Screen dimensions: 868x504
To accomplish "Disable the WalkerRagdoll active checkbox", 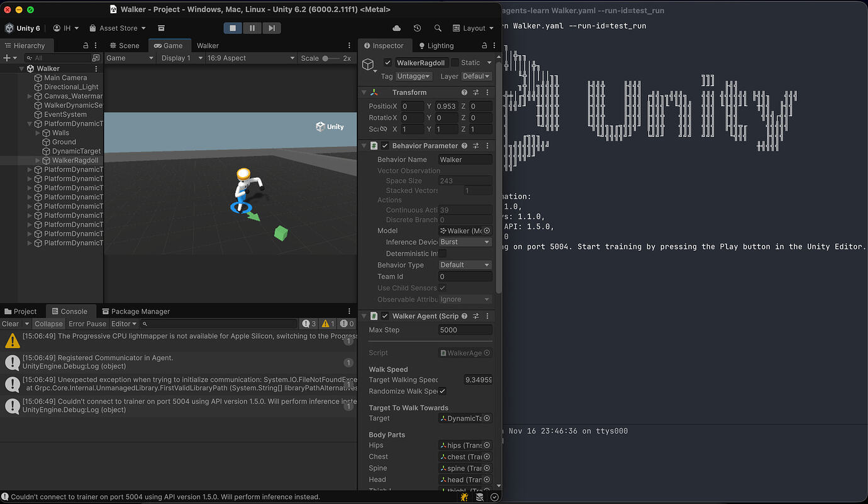I will coord(388,62).
